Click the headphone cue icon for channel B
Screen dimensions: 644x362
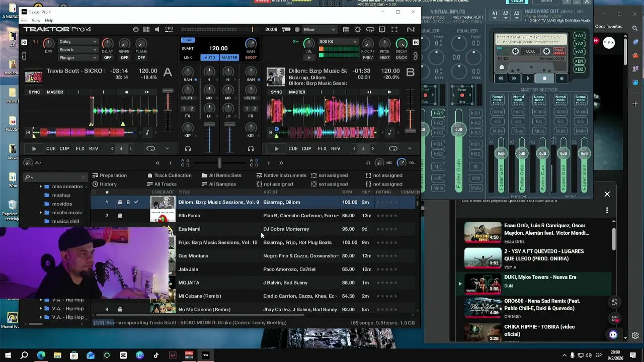pyautogui.click(x=251, y=149)
